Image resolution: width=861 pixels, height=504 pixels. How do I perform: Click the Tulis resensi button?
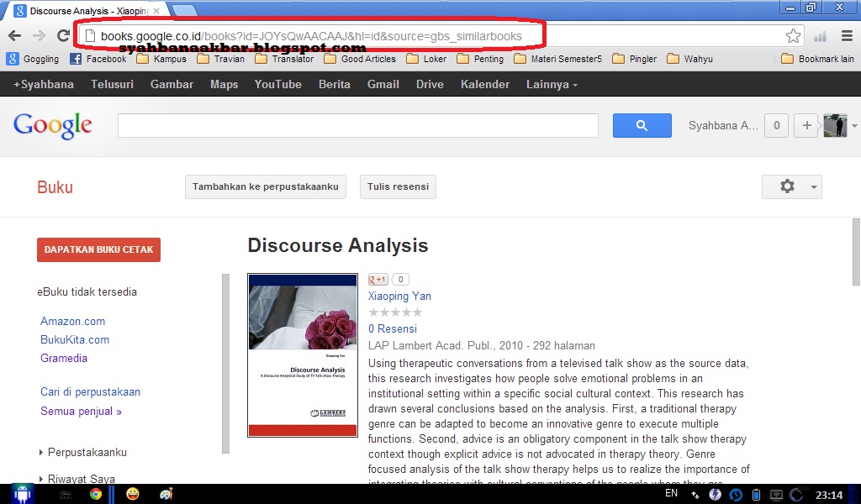click(398, 187)
